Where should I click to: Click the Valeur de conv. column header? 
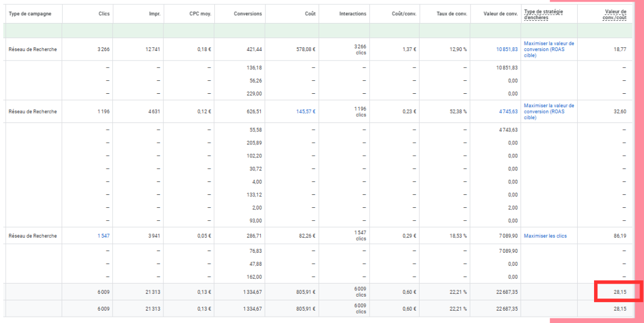500,13
